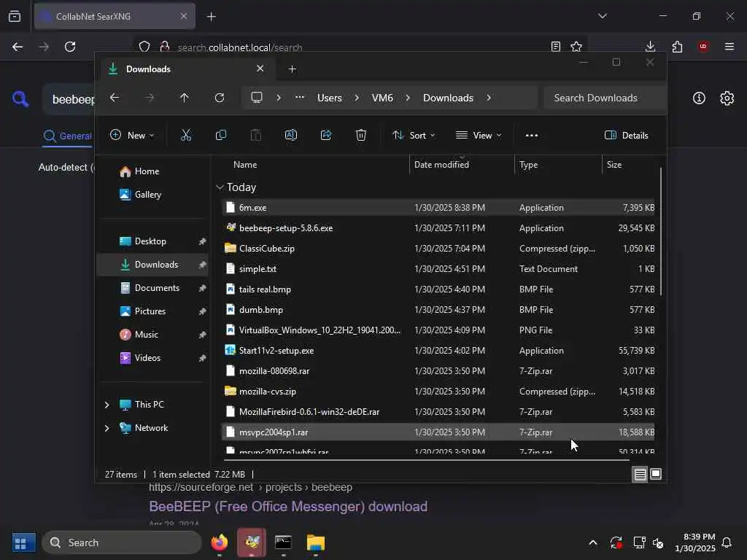Click the Paste clipboard icon in Explorer toolbar
This screenshot has height=560, width=747.
pos(256,135)
